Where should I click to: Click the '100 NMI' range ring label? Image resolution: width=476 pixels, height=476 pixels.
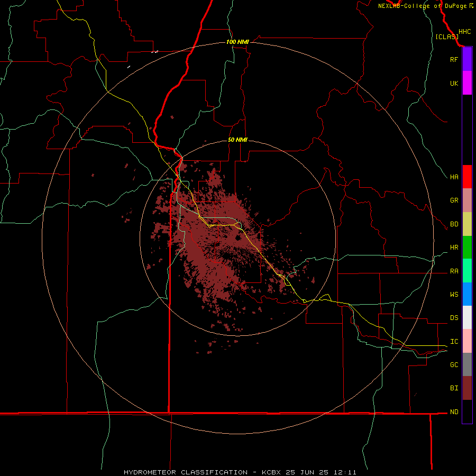[x=237, y=42]
